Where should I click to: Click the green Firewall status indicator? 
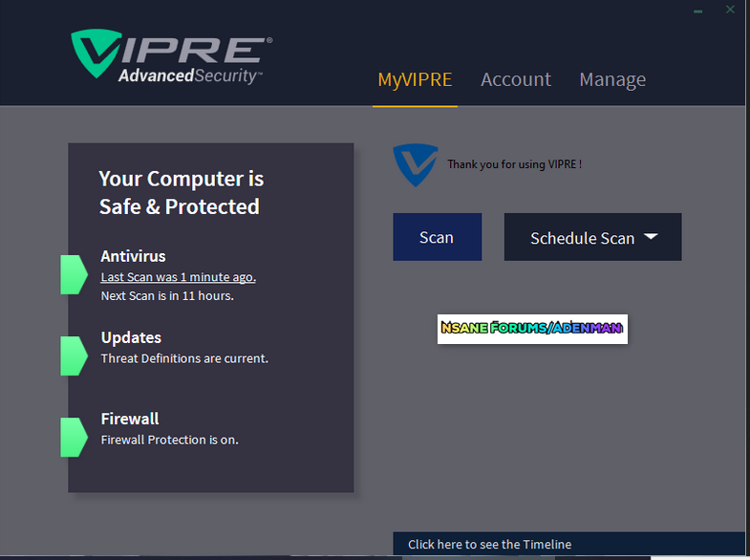coord(74,437)
